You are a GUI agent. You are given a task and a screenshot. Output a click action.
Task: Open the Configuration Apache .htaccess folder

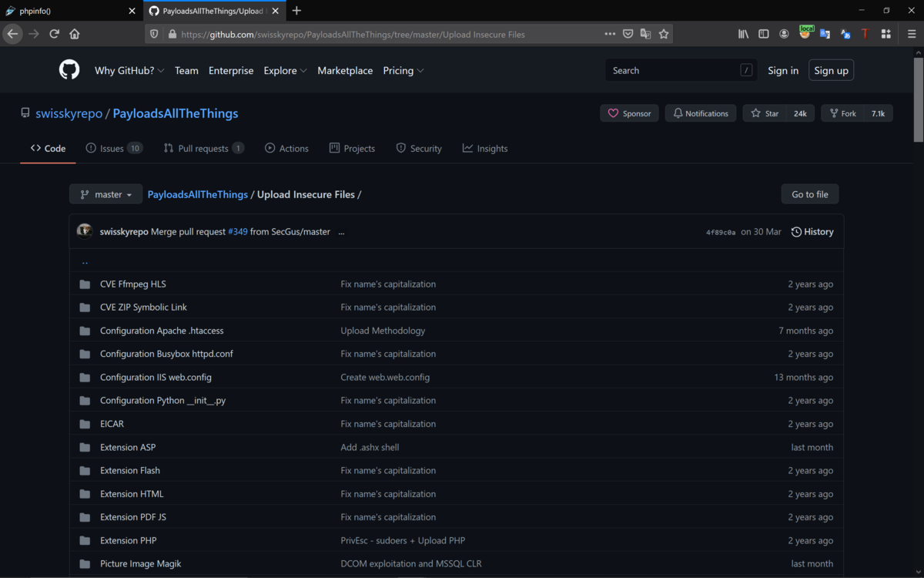tap(162, 331)
